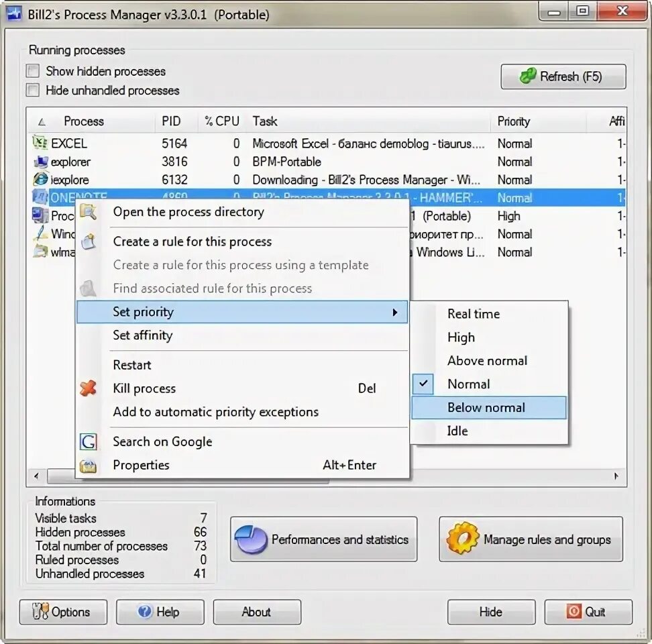Click the orange gear rules icon
The width and height of the screenshot is (652, 644).
462,539
